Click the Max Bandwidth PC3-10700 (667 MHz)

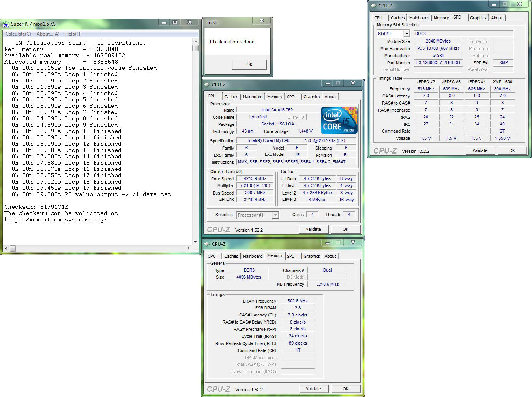(x=438, y=48)
